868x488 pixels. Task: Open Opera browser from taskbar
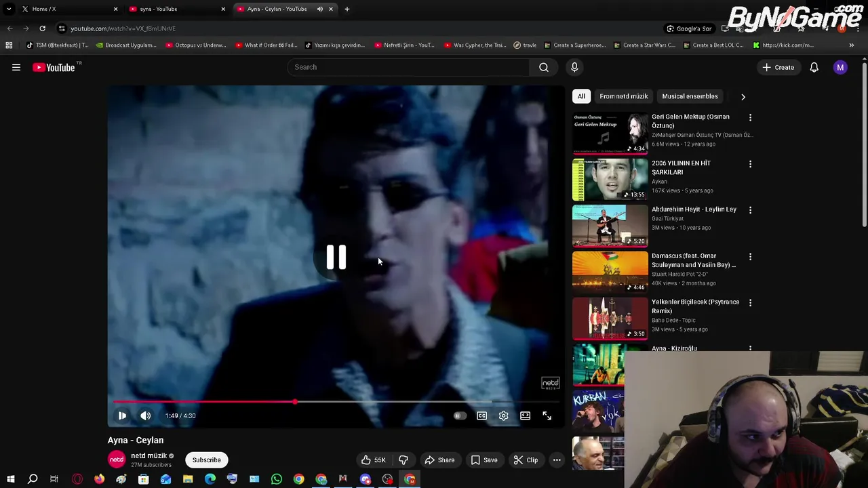pos(77,479)
